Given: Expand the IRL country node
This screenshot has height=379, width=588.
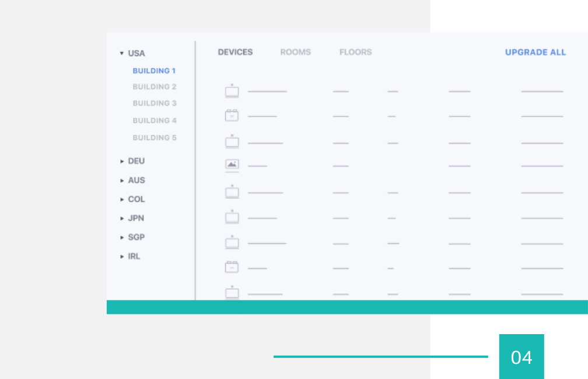Looking at the screenshot, I should click(122, 257).
